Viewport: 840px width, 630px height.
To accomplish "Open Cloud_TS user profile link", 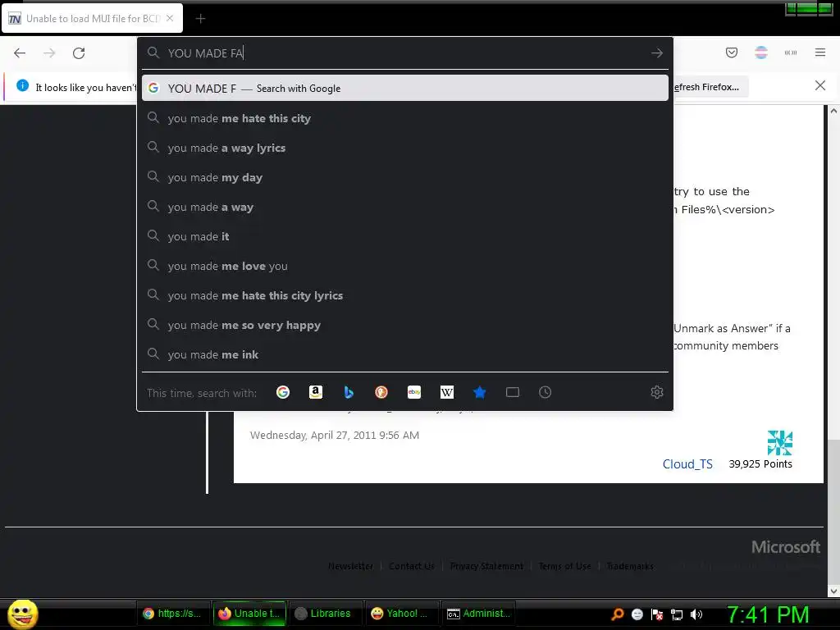I will click(687, 464).
